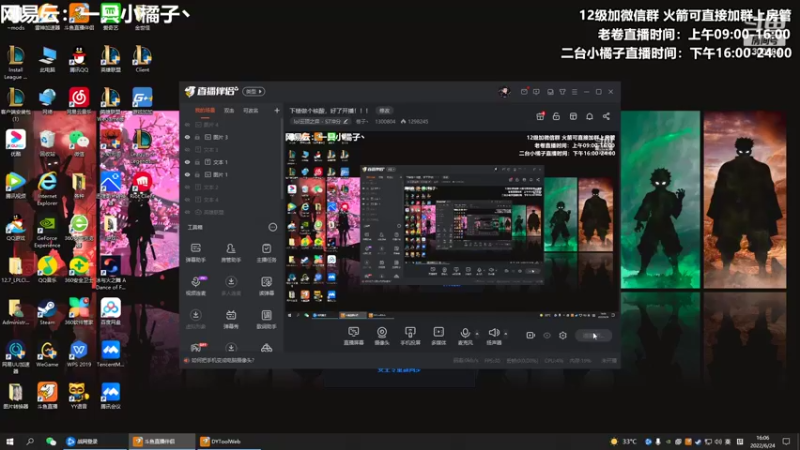Toggle visibility of 文本4 layer
The height and width of the screenshot is (450, 800).
[187, 199]
